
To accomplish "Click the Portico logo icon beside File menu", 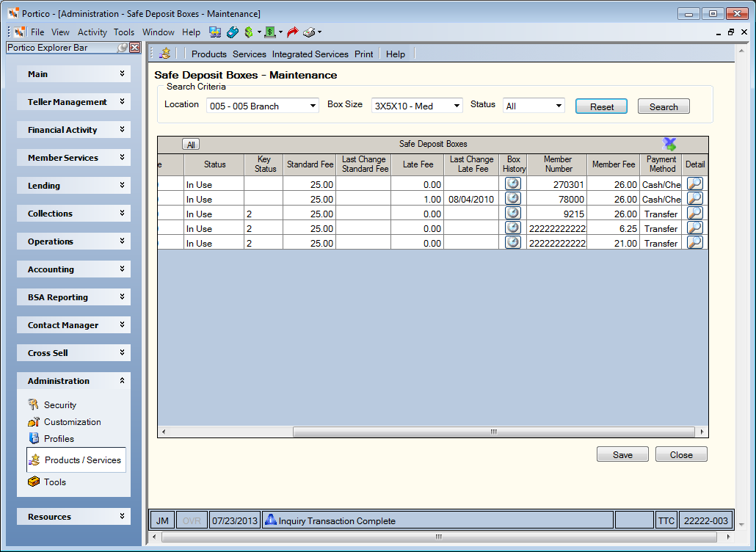I will (20, 32).
